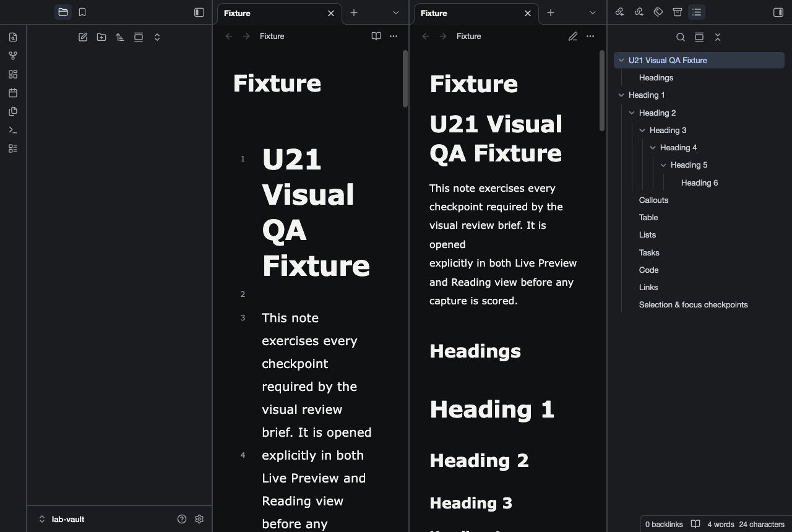Select the left pane Fixture tab
The width and height of the screenshot is (792, 532).
(x=280, y=13)
